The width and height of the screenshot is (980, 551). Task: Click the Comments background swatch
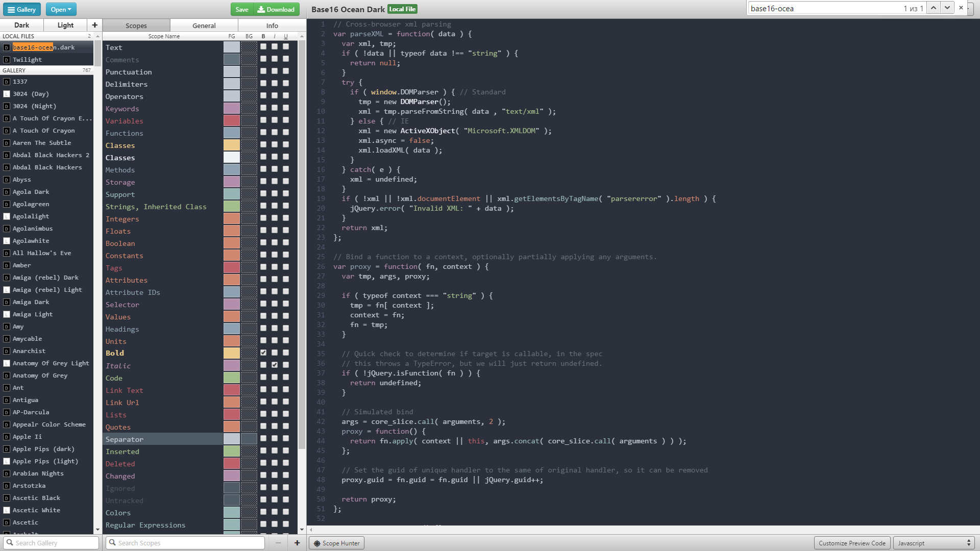(249, 59)
